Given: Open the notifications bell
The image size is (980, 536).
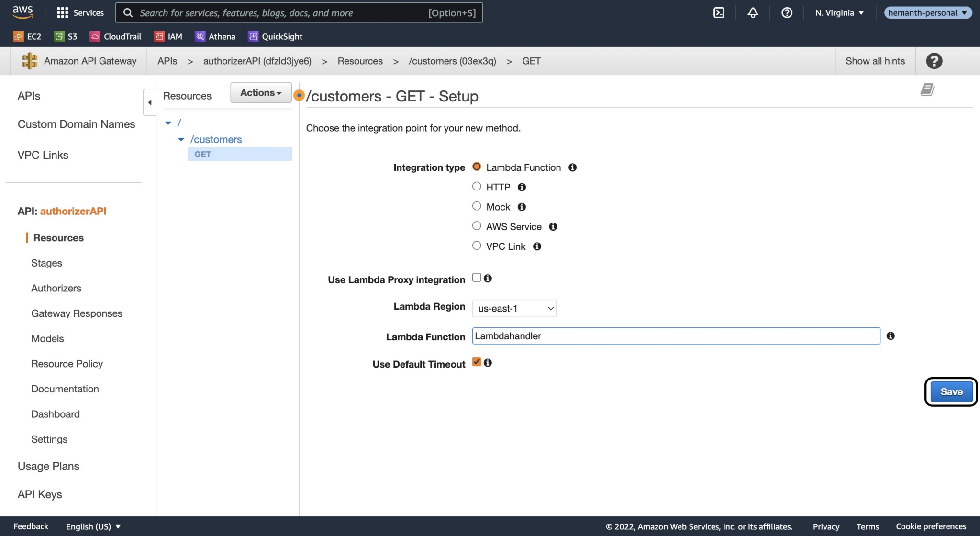Looking at the screenshot, I should 752,13.
